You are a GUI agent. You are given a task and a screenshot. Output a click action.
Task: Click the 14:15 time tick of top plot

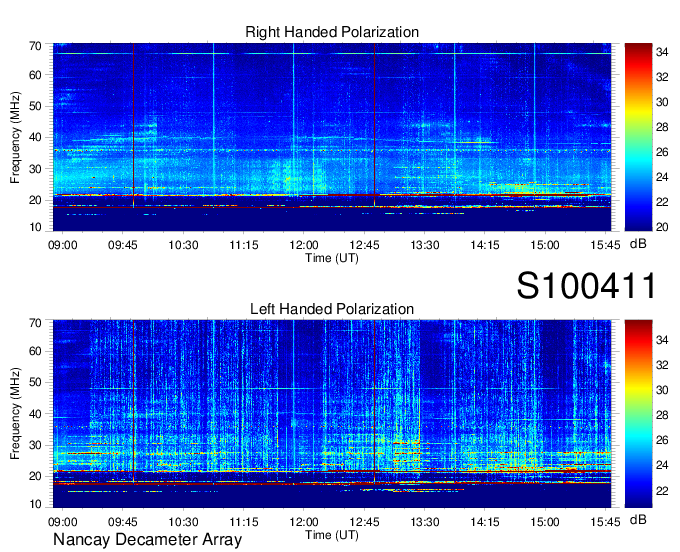click(x=485, y=245)
